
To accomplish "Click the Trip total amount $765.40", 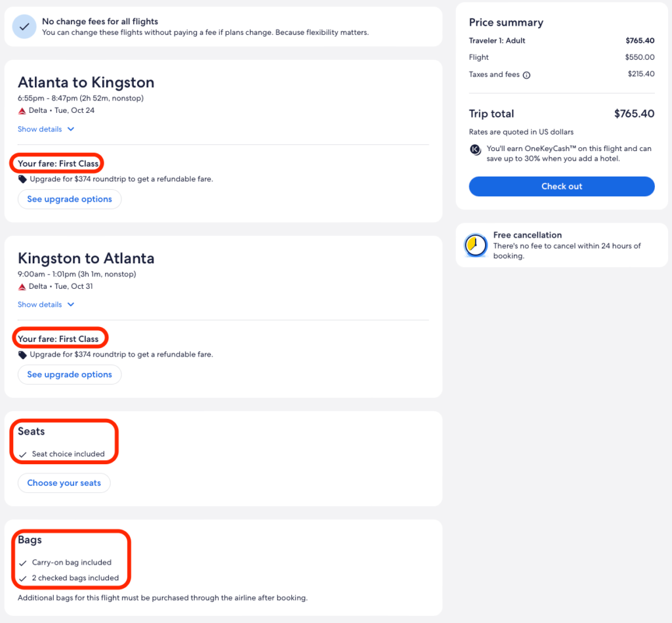I will pyautogui.click(x=634, y=114).
